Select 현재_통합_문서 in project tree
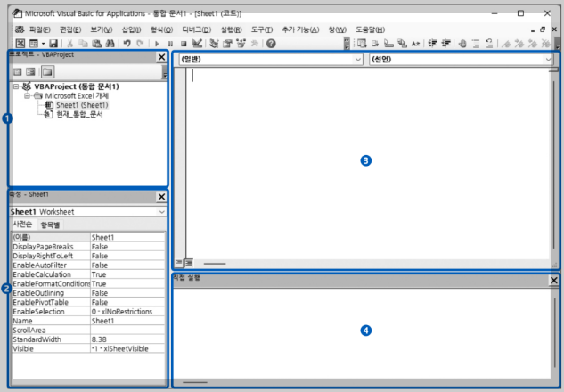Screen dimensions: 564x392 click(79, 114)
